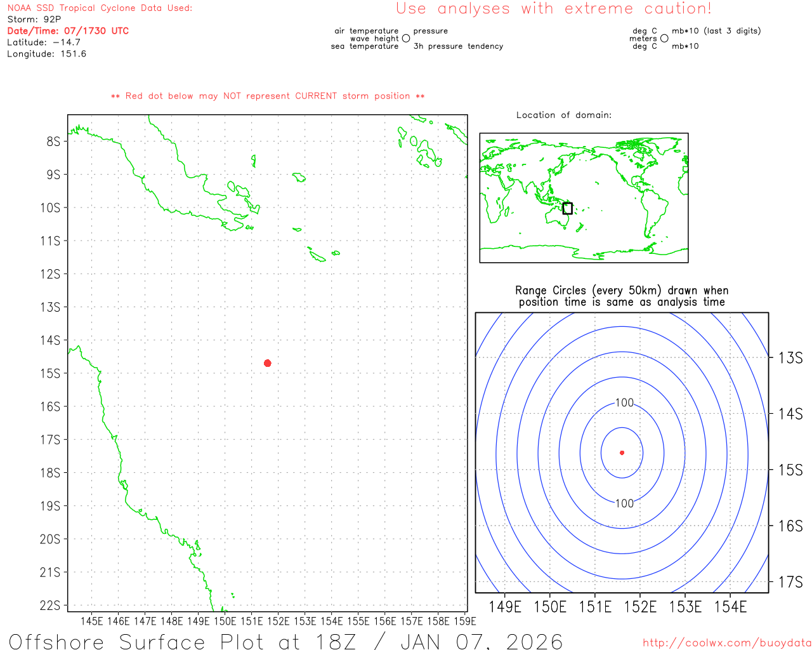The height and width of the screenshot is (650, 812).
Task: Click the 'Latitude: -14.7' value
Action: [44, 43]
